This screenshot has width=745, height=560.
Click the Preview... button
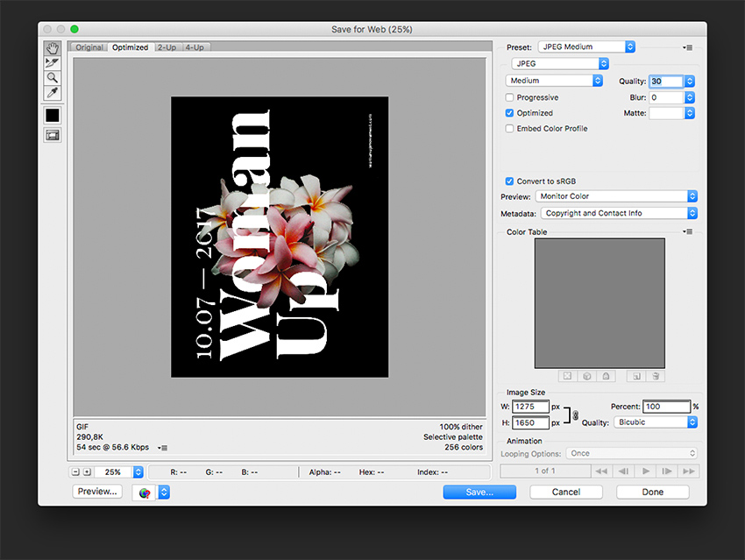tap(97, 492)
